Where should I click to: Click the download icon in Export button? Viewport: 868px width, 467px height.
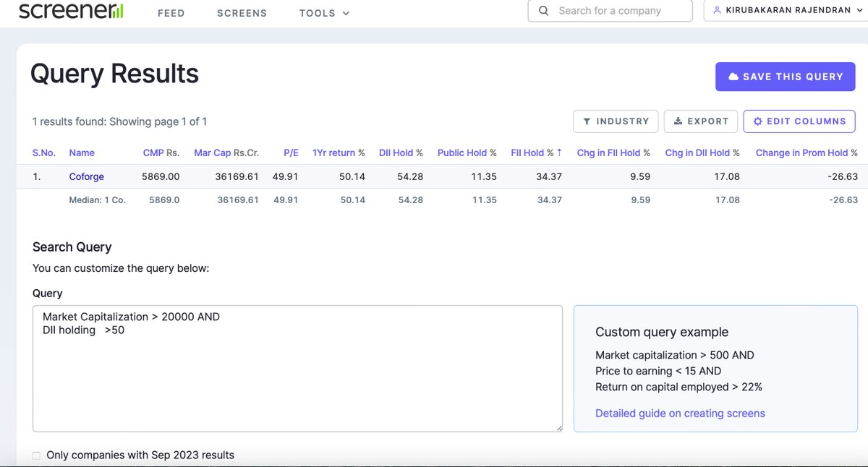[x=678, y=121]
